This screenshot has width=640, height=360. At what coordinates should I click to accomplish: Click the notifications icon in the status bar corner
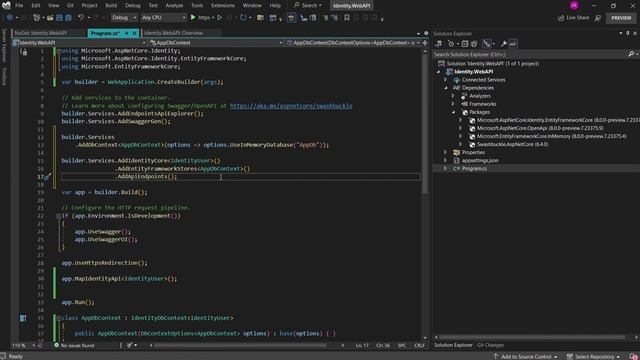(633, 356)
